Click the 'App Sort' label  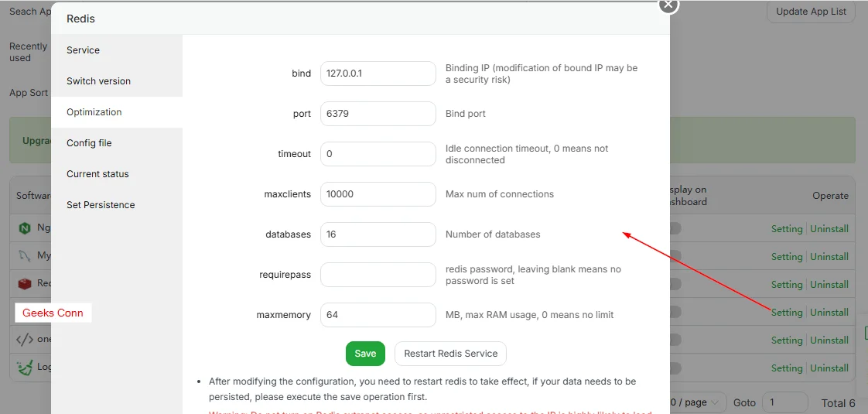29,93
